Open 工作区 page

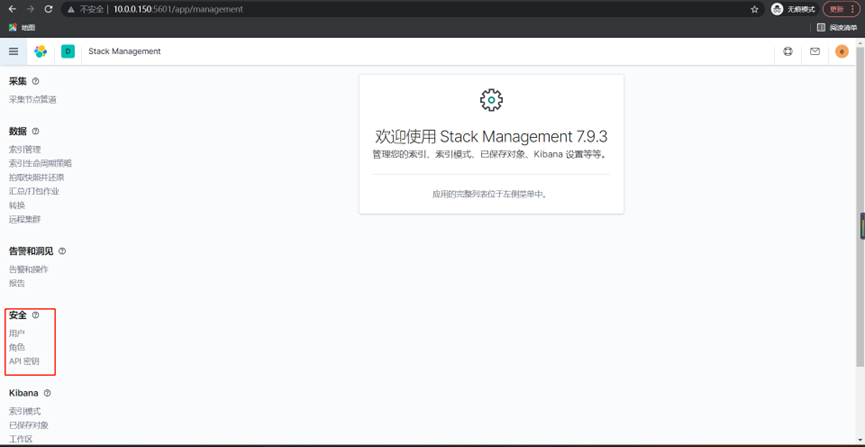(x=20, y=439)
